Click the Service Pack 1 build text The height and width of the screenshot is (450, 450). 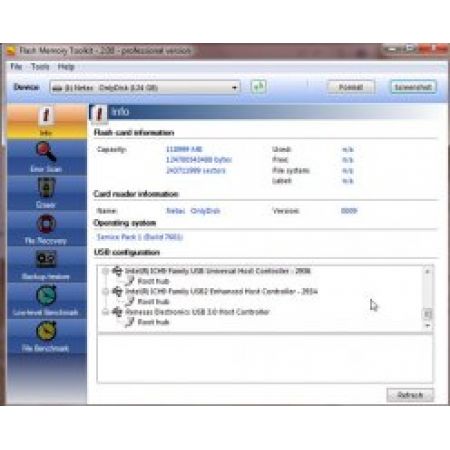140,237
